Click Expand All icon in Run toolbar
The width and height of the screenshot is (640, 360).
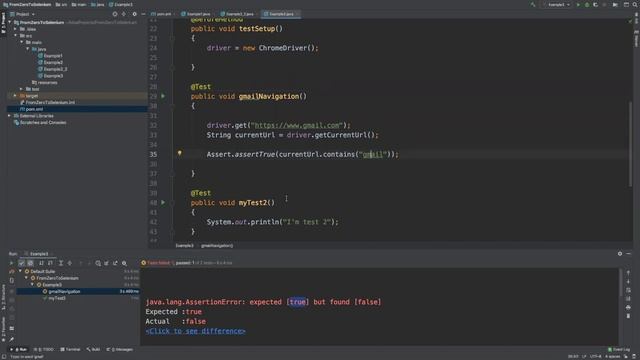60,263
